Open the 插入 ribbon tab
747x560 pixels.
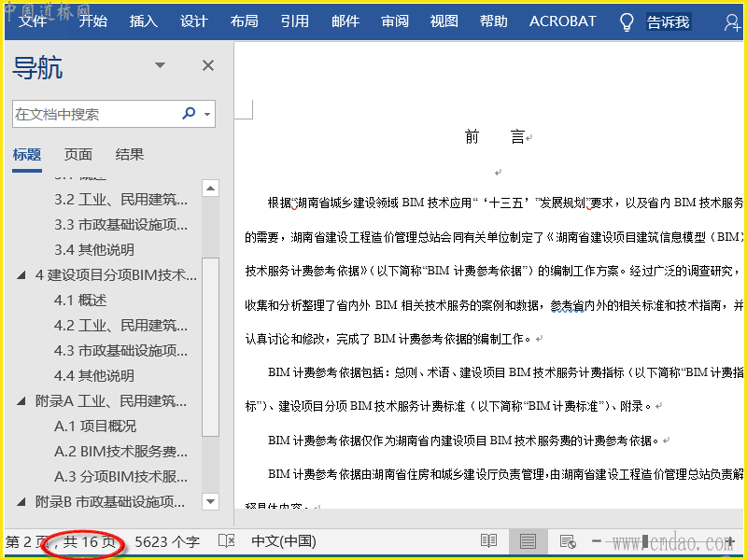point(144,21)
